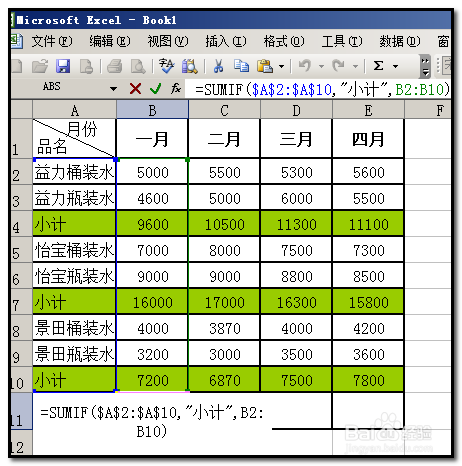
Task: Click inside the formula bar text
Action: [x=322, y=89]
